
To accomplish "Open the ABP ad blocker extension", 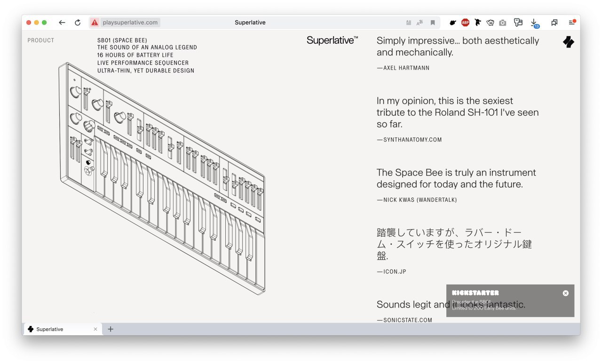I will (x=465, y=23).
